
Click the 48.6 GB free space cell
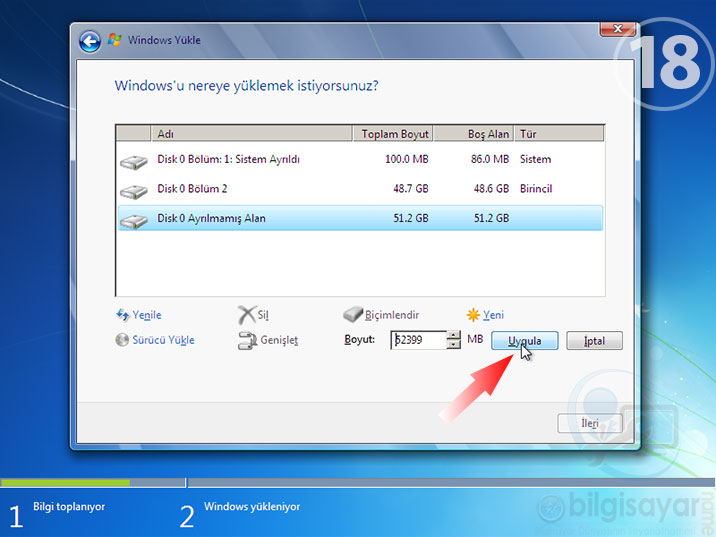491,189
